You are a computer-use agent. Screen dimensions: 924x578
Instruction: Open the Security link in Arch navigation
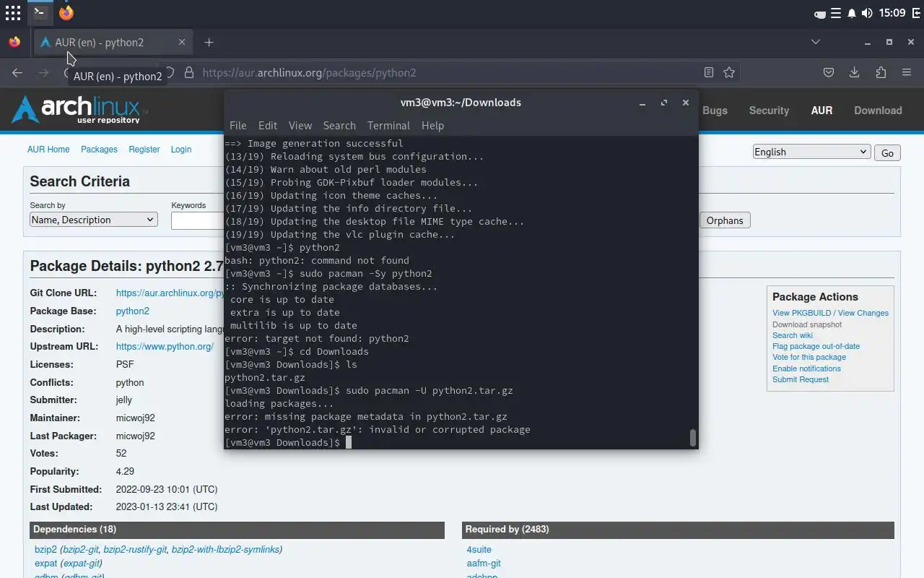click(769, 111)
